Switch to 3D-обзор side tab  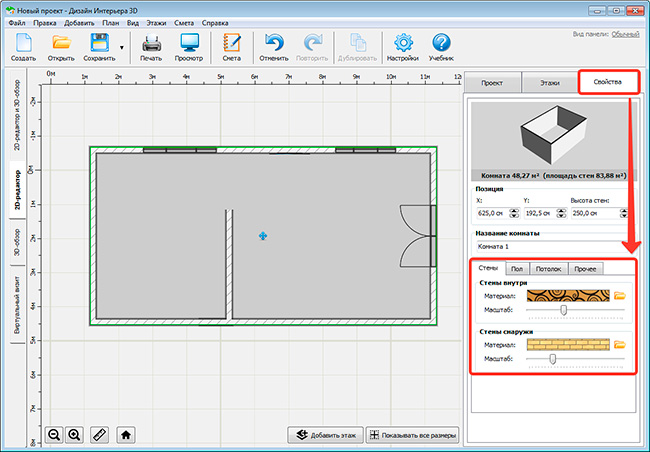click(x=17, y=242)
